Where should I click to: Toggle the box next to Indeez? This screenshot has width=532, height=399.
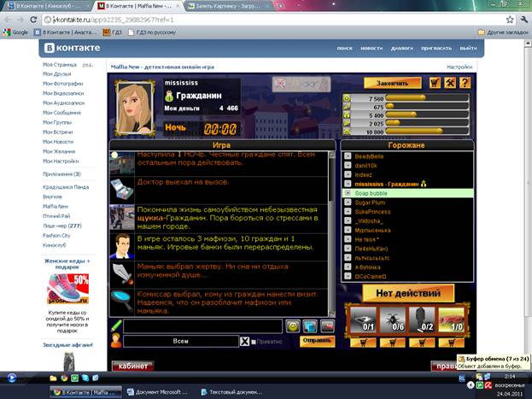[x=348, y=174]
